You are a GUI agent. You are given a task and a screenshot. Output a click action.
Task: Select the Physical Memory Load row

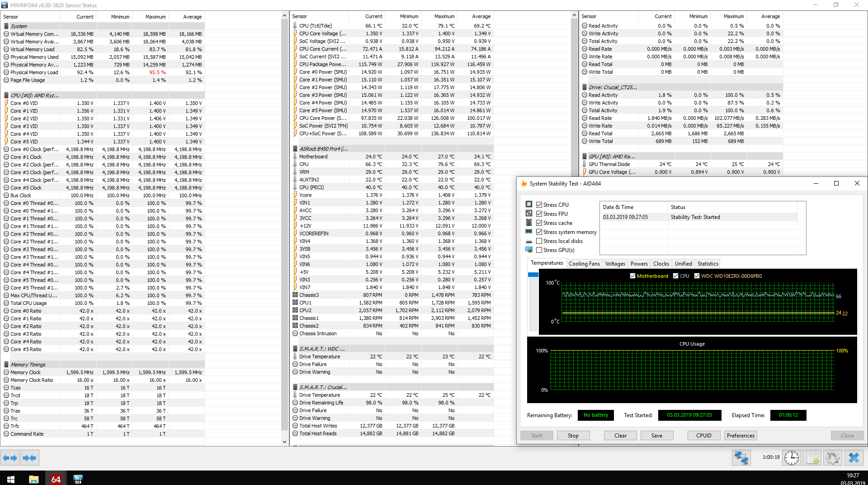[x=103, y=72]
